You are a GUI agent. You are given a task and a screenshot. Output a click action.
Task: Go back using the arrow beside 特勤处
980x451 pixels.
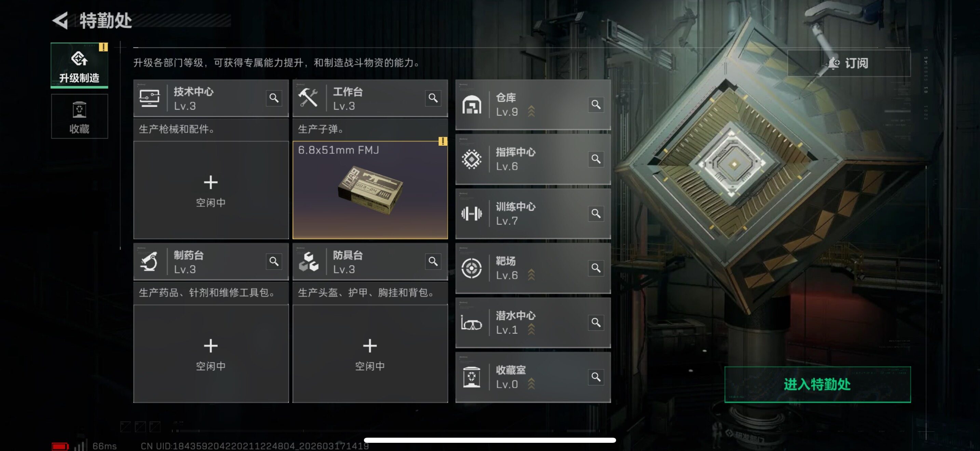point(60,20)
